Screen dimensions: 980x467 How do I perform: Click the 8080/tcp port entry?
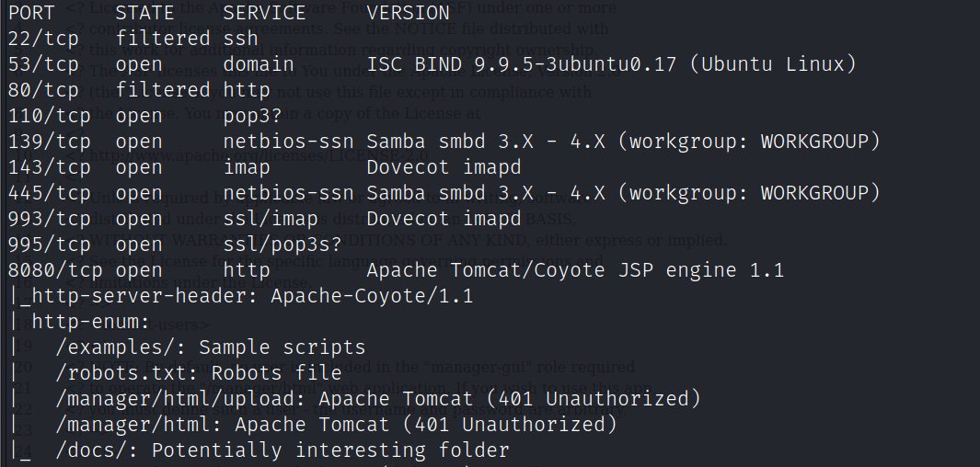pyautogui.click(x=54, y=270)
